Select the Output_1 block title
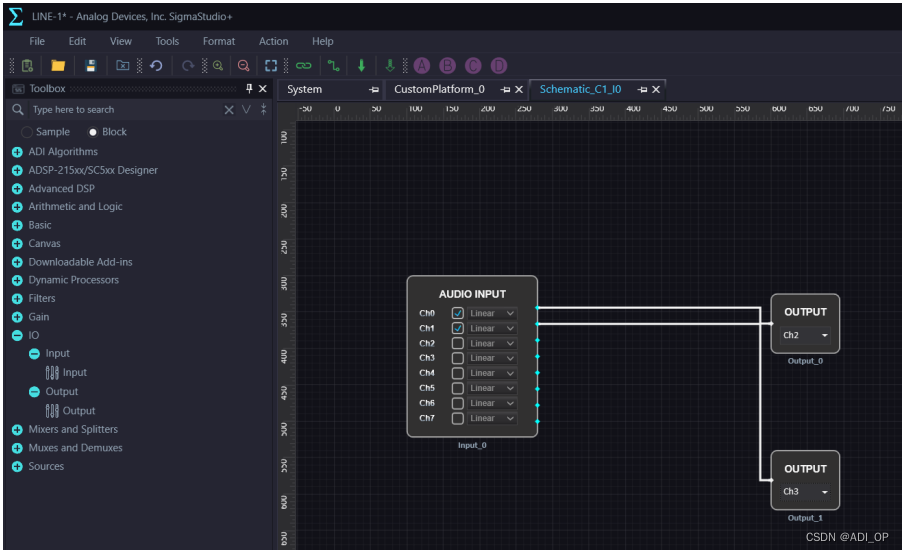This screenshot has width=905, height=553. (805, 469)
